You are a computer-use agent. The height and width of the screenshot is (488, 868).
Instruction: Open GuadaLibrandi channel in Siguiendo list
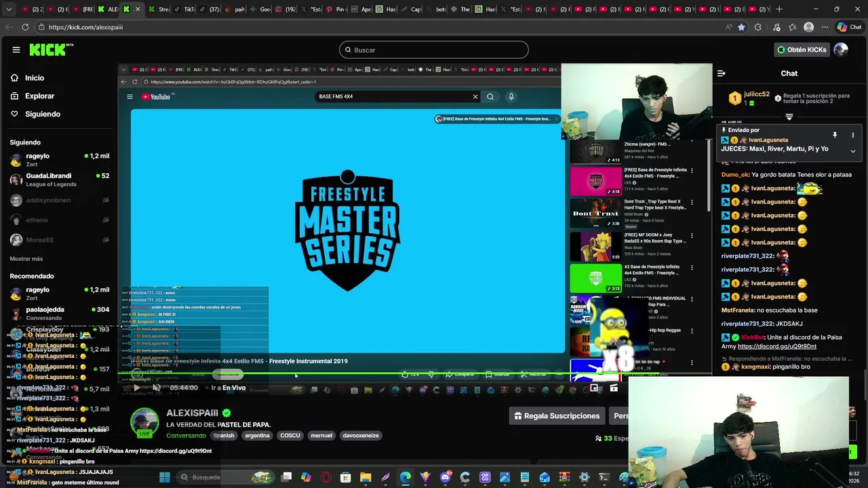[60, 180]
